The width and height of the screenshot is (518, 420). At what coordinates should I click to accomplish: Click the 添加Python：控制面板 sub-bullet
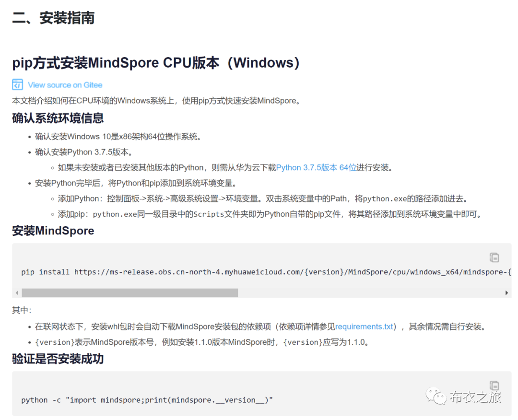(263, 198)
